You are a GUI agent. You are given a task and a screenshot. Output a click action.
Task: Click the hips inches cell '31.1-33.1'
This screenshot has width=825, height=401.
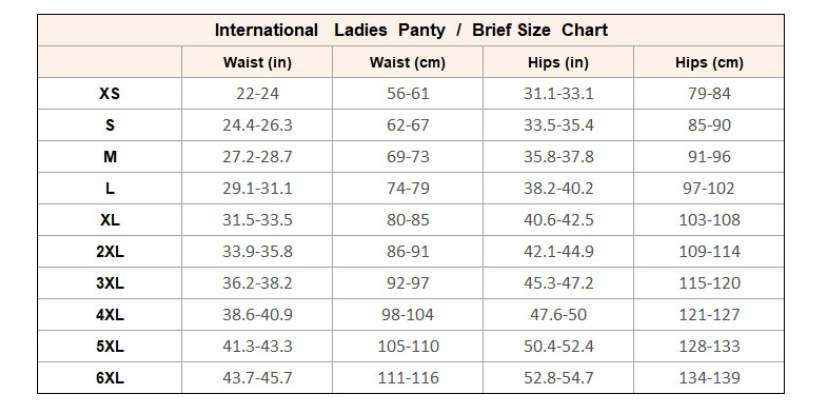(558, 94)
